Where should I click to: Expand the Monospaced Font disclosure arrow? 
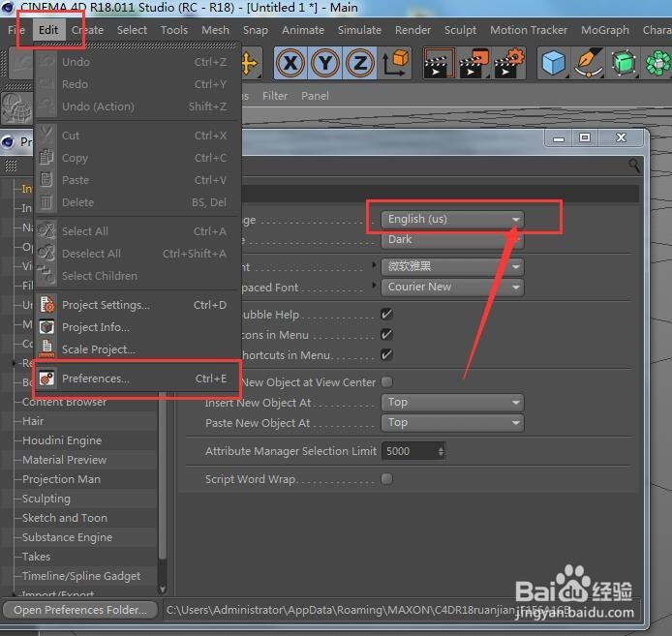(374, 285)
